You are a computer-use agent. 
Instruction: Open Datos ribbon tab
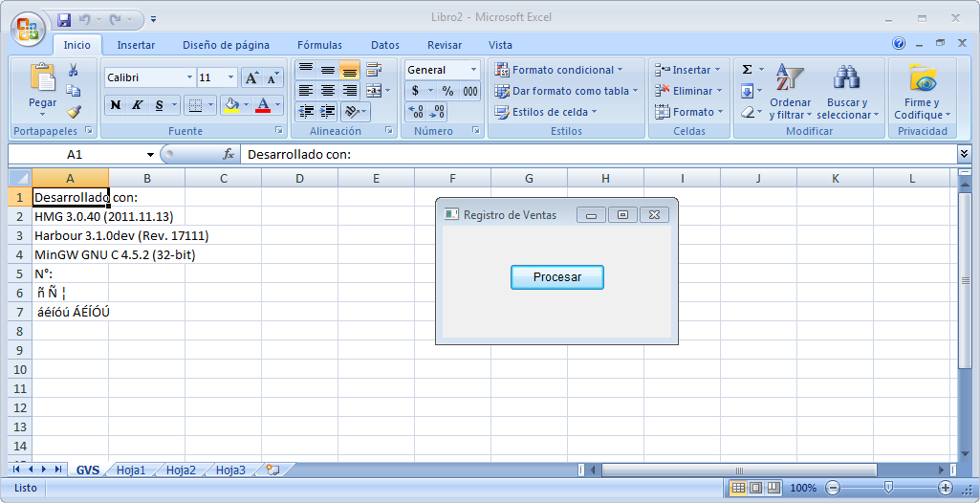click(385, 45)
